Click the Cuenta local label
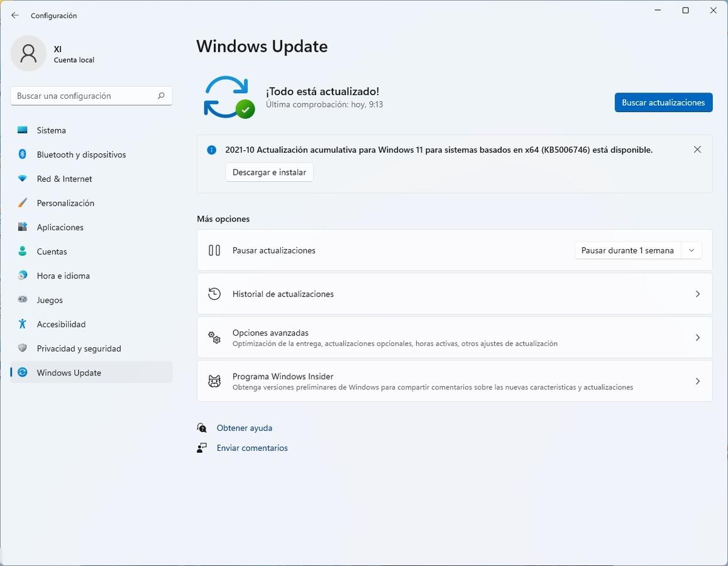Screen dimensions: 728x566 pos(74,60)
